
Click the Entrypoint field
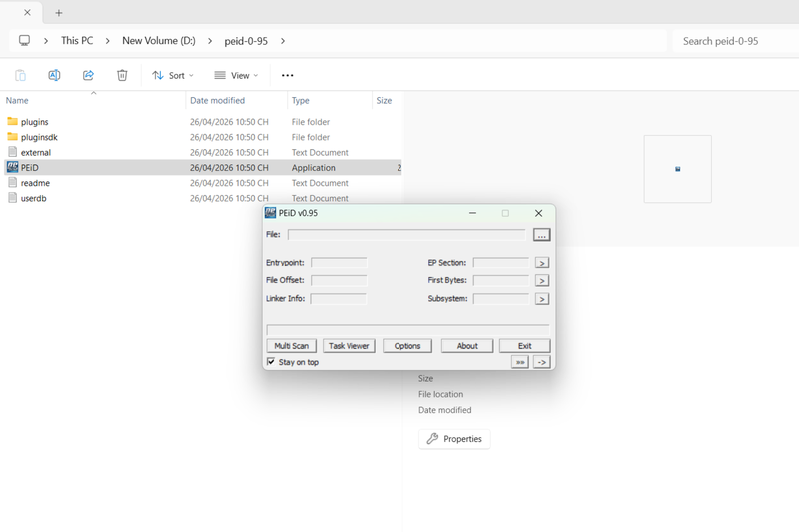coord(339,263)
